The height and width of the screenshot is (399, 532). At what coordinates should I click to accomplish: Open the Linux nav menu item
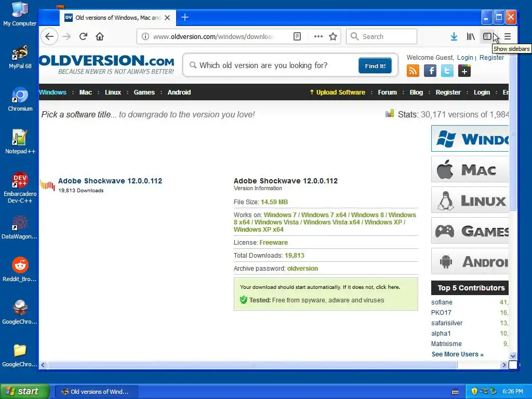113,92
